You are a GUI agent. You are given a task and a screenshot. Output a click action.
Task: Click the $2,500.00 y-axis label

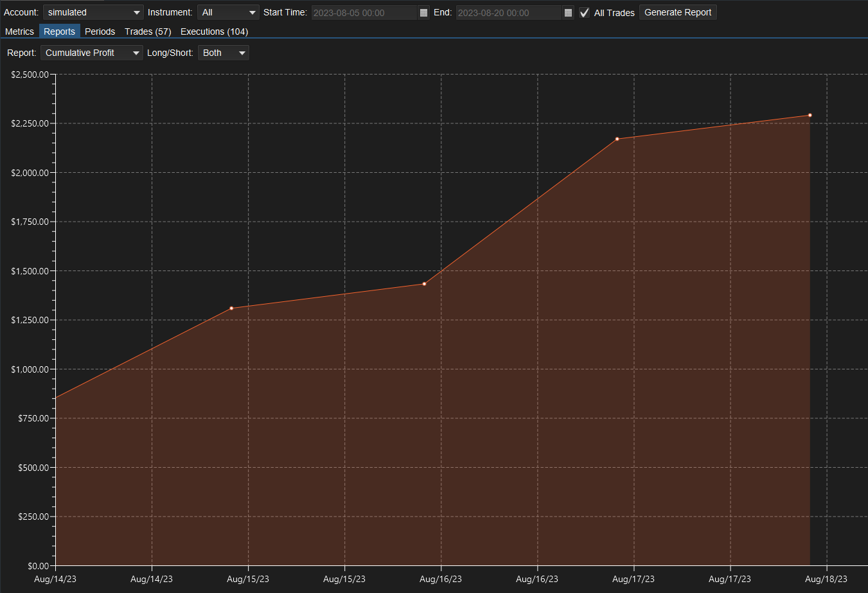(30, 75)
